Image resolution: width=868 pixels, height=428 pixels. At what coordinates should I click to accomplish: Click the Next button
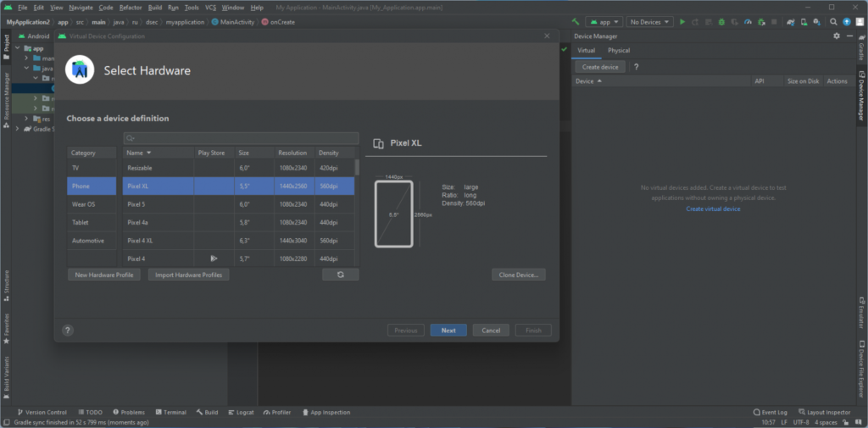tap(448, 331)
